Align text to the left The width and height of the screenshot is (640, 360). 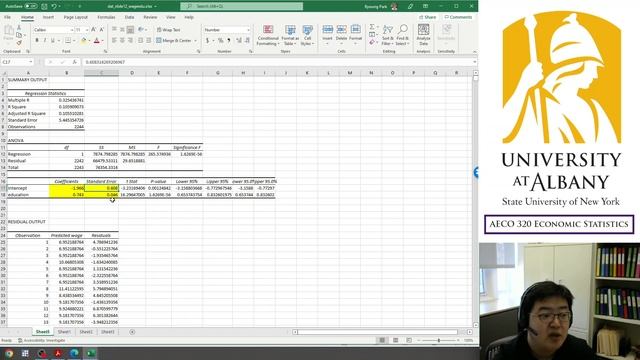click(x=114, y=40)
